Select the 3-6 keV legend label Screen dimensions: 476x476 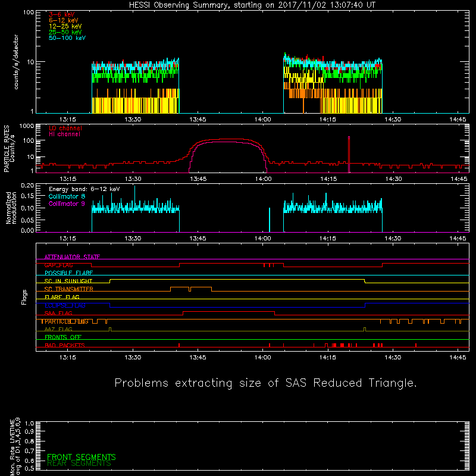[62, 14]
